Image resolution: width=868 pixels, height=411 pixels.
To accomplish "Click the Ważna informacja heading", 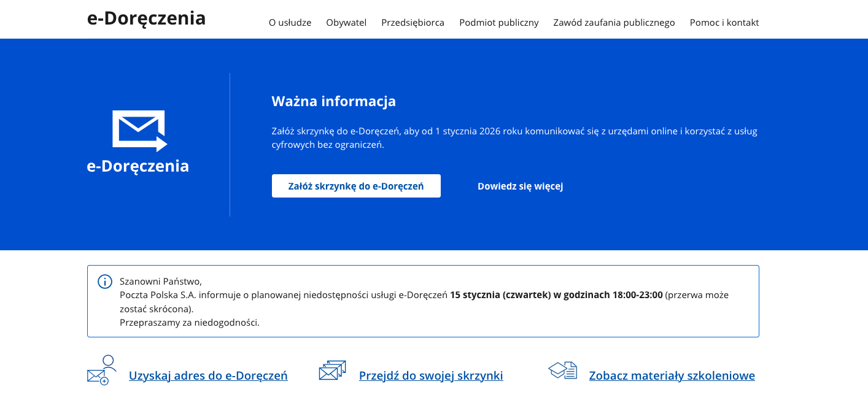I will click(x=334, y=101).
